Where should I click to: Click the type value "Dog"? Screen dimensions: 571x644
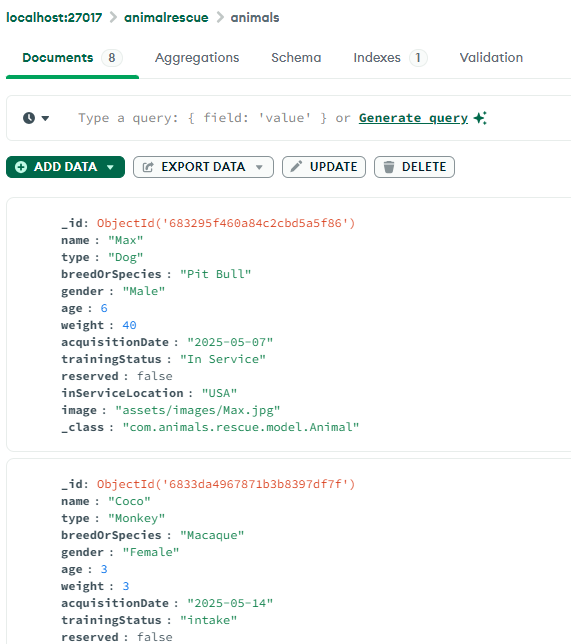pos(126,258)
